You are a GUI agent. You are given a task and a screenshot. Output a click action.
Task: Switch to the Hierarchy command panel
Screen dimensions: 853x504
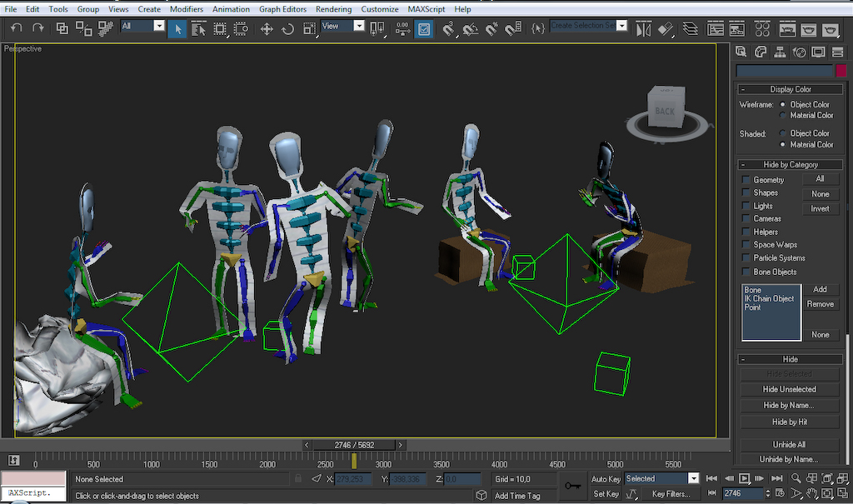point(780,52)
